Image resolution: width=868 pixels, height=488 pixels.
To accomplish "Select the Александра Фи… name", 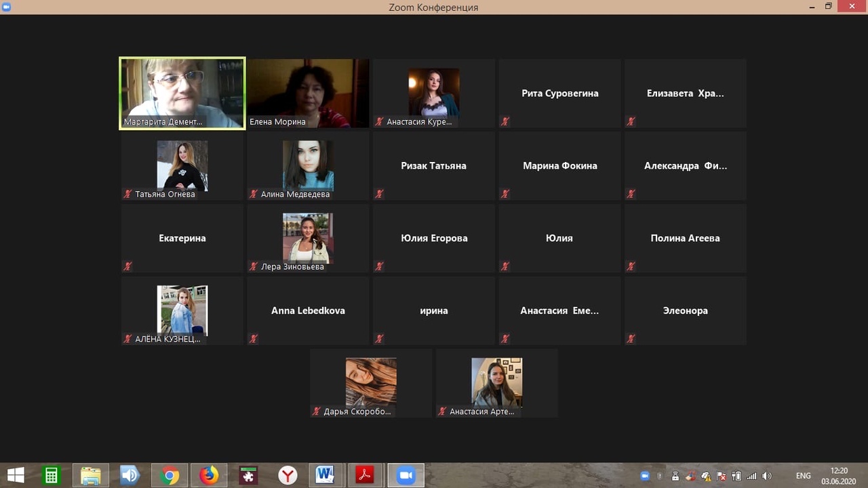I will pos(686,165).
